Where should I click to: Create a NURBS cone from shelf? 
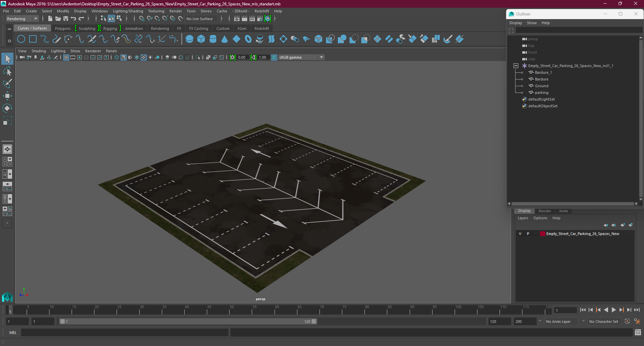click(x=225, y=39)
